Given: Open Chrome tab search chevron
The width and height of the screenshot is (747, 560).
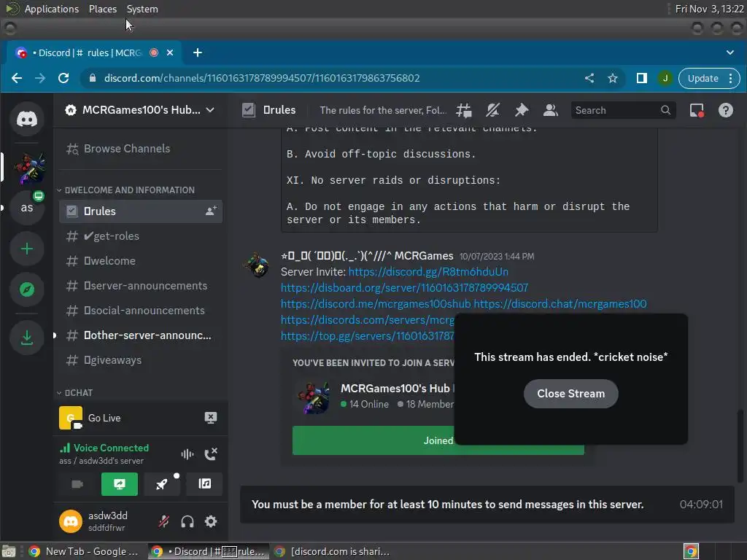Looking at the screenshot, I should (729, 52).
